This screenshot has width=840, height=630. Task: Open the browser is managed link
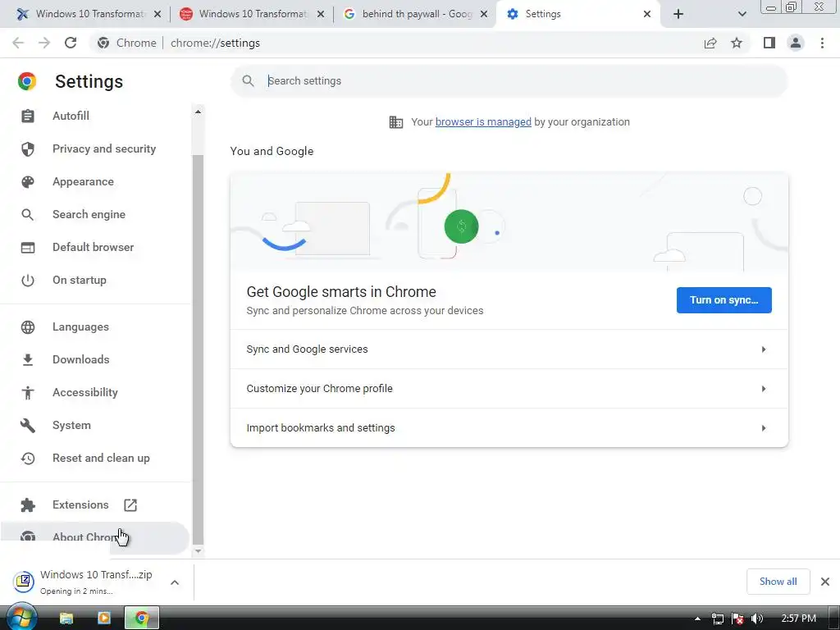pos(483,122)
